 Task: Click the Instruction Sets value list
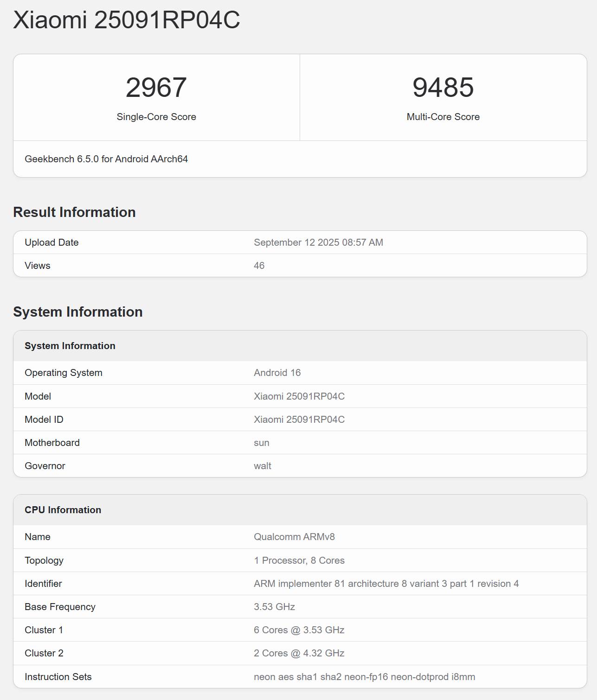click(x=364, y=677)
